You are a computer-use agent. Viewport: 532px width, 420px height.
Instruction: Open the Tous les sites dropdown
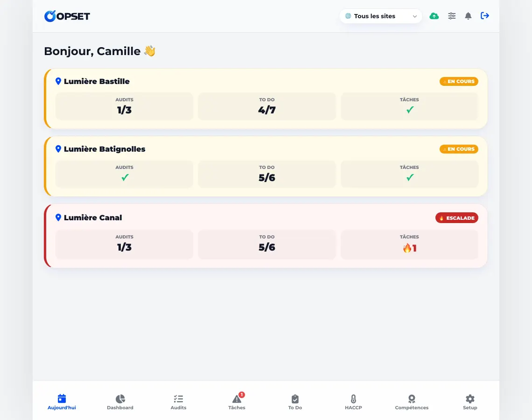(x=381, y=16)
